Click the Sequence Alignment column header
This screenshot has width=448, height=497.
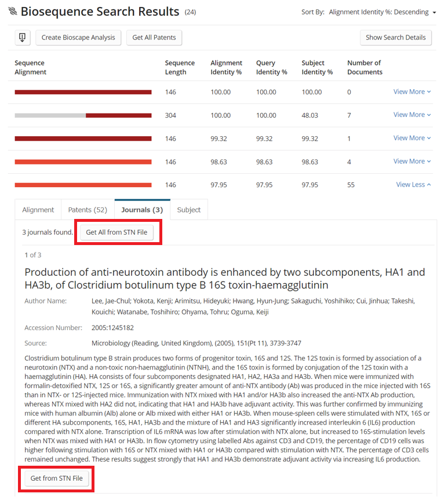(30, 67)
